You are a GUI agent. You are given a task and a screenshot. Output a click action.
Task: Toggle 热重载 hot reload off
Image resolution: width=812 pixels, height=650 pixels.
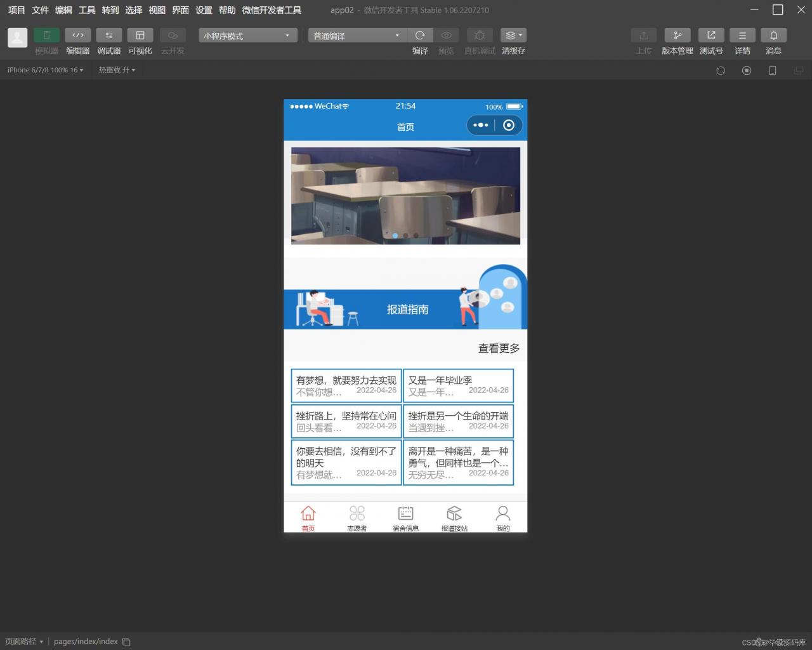pyautogui.click(x=116, y=70)
